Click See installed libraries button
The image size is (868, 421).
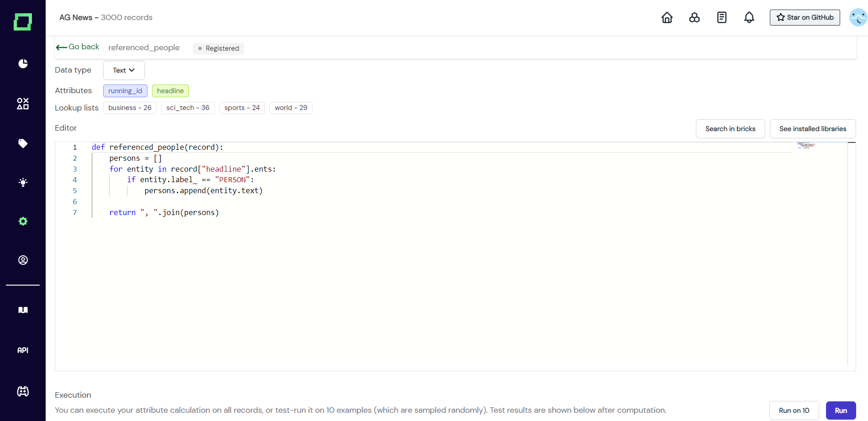[813, 129]
